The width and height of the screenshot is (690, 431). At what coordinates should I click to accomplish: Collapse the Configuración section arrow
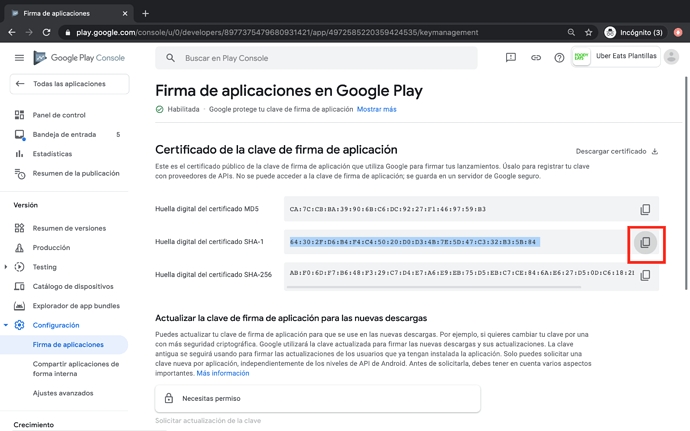point(6,325)
